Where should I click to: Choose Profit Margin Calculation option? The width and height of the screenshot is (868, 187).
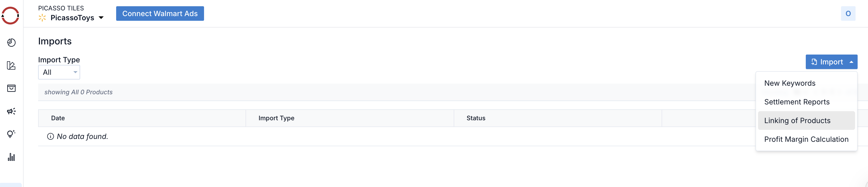806,139
